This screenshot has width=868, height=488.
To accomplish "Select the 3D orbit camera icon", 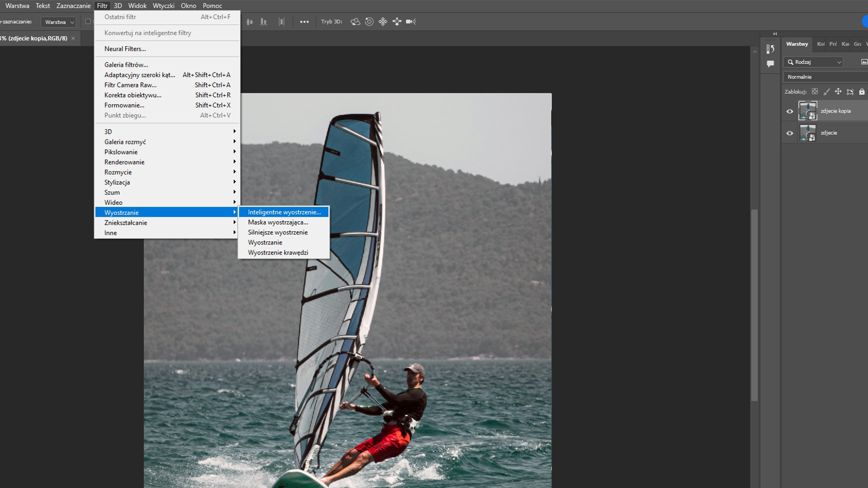I will tap(356, 22).
